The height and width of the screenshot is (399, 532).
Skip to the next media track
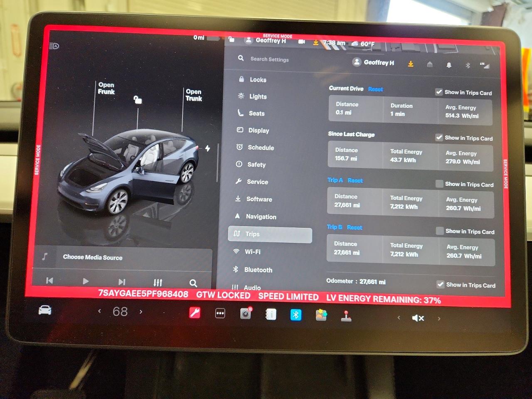pyautogui.click(x=122, y=282)
